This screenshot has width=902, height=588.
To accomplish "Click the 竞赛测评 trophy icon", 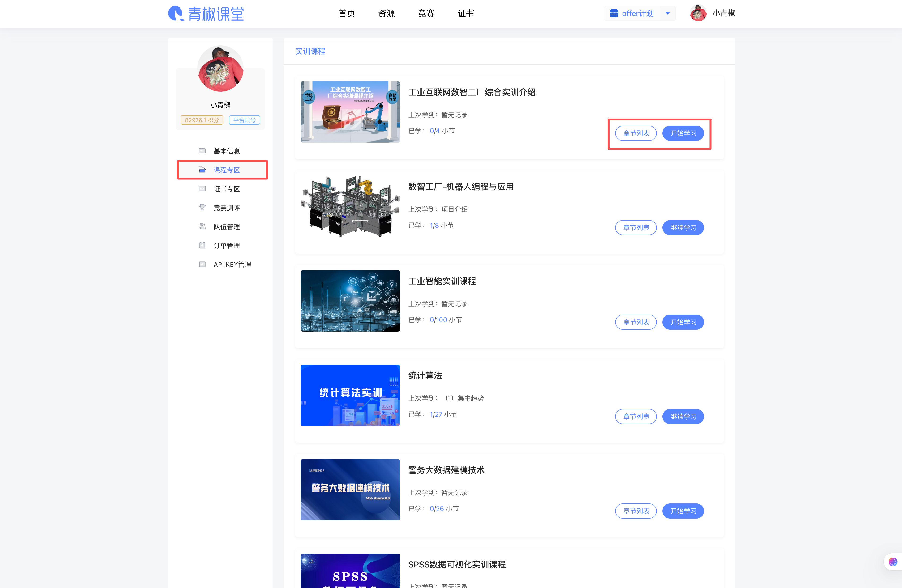I will pyautogui.click(x=202, y=207).
